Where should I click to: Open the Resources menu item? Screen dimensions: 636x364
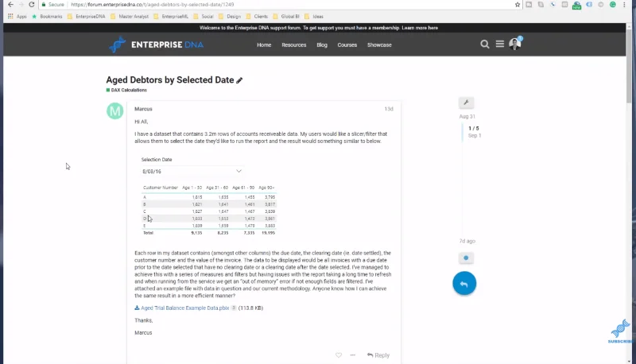click(294, 45)
